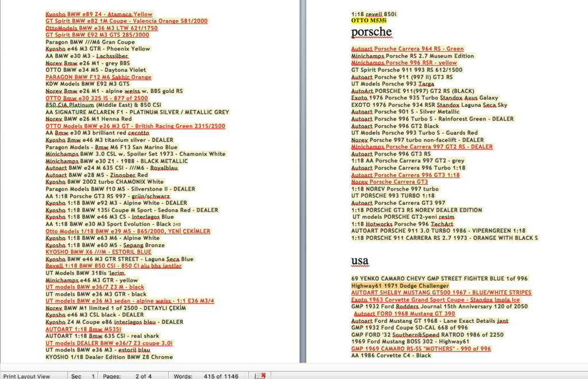
Task: Click the '1969 Ford Mustang BOSS 302 - Highway61' line
Action: pyautogui.click(x=410, y=342)
